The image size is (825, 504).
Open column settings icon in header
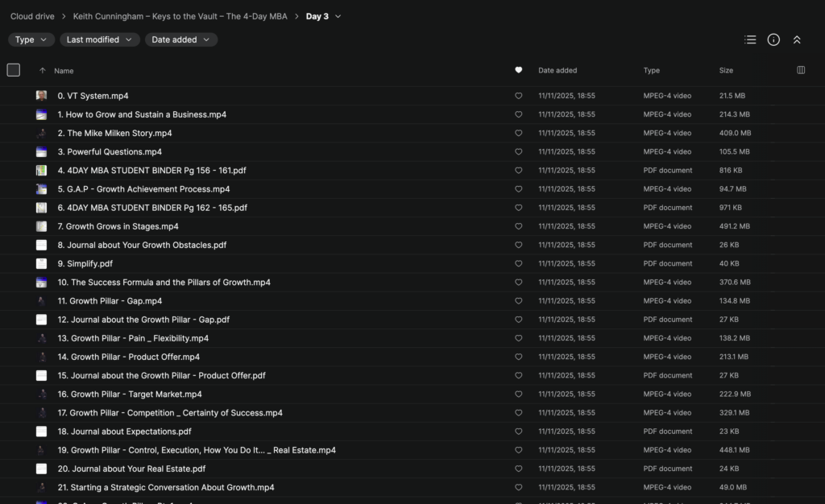[800, 70]
